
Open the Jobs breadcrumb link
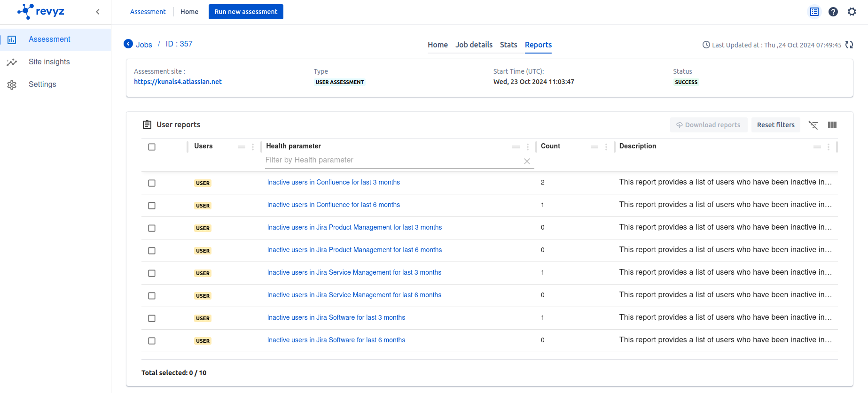(x=144, y=45)
